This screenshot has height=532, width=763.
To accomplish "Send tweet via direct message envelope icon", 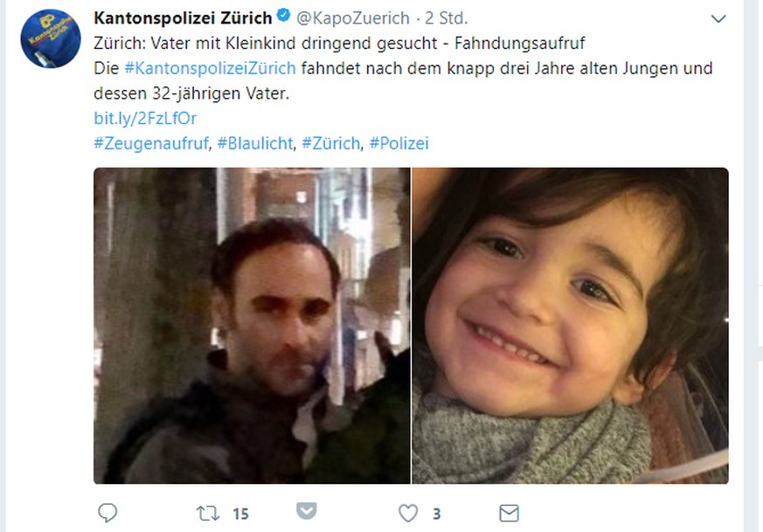I will click(509, 513).
